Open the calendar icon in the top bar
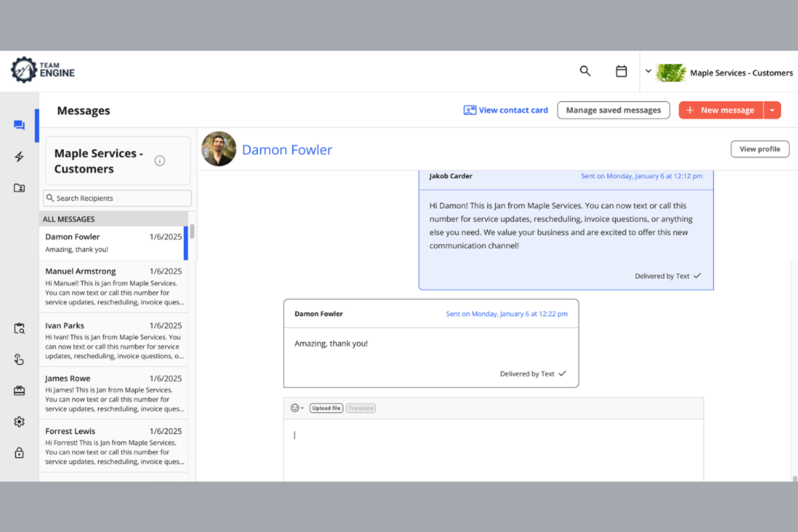 [621, 71]
